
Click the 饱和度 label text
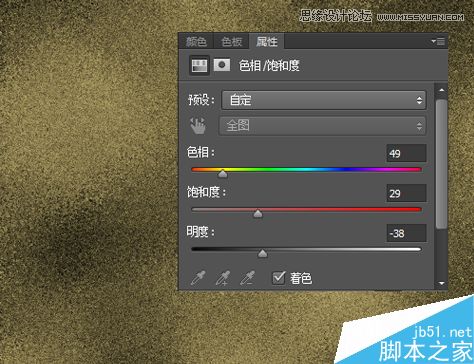point(206,192)
